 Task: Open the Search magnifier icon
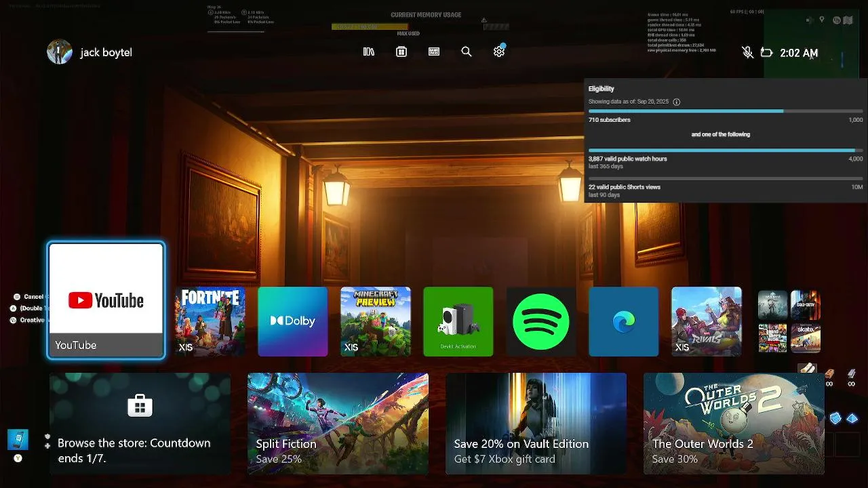[x=467, y=52]
